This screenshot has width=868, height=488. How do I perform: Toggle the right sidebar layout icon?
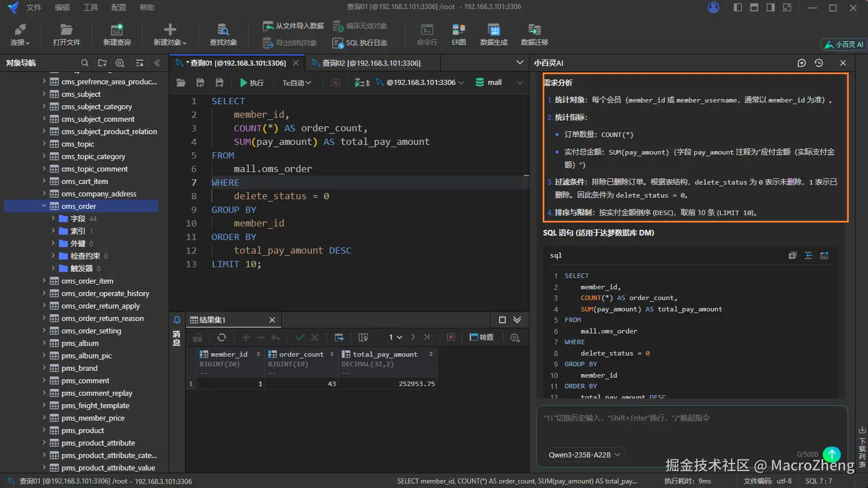tap(771, 7)
